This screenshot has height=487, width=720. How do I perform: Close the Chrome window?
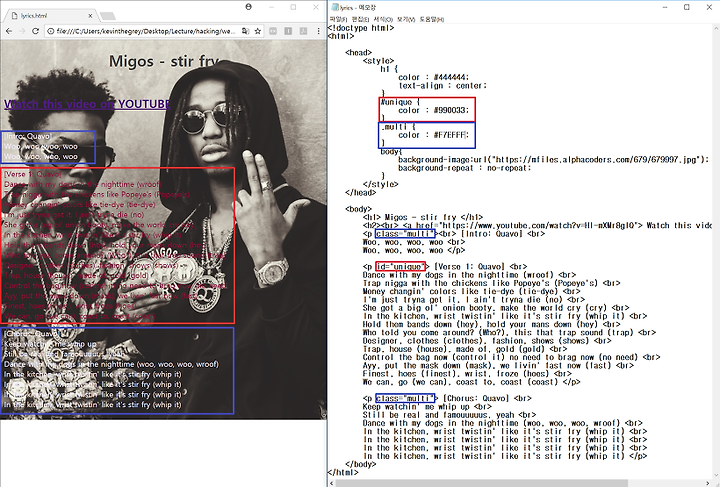pyautogui.click(x=315, y=7)
